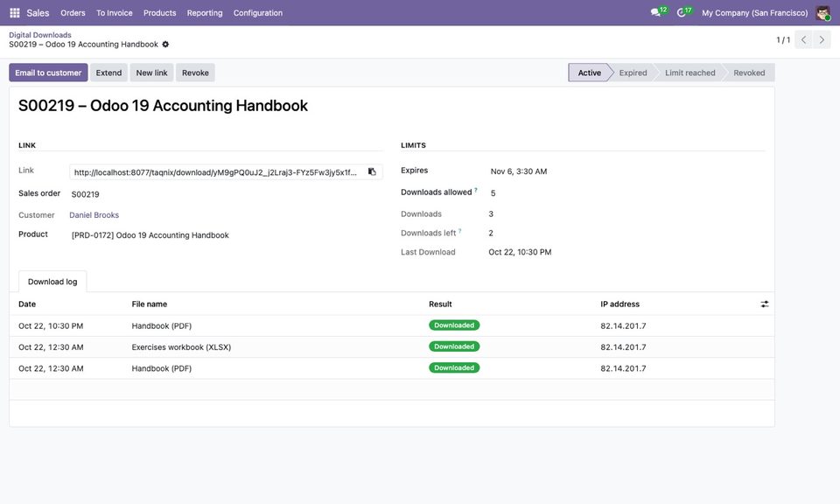Copy the download link to clipboard
Image resolution: width=840 pixels, height=504 pixels.
pyautogui.click(x=372, y=171)
